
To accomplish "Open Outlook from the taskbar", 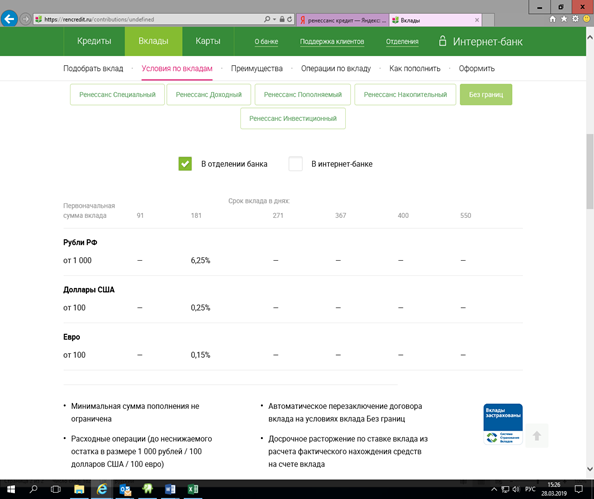I will [125, 489].
